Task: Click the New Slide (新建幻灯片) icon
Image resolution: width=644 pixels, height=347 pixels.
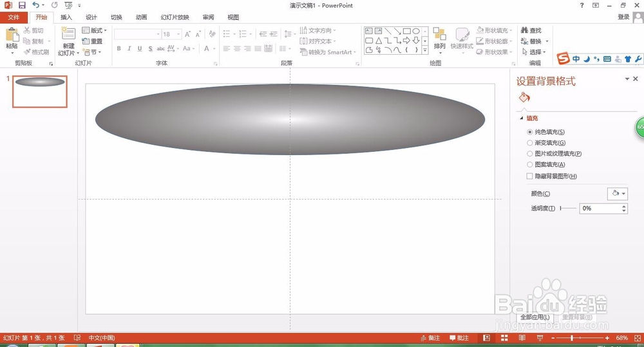Action: pyautogui.click(x=68, y=34)
